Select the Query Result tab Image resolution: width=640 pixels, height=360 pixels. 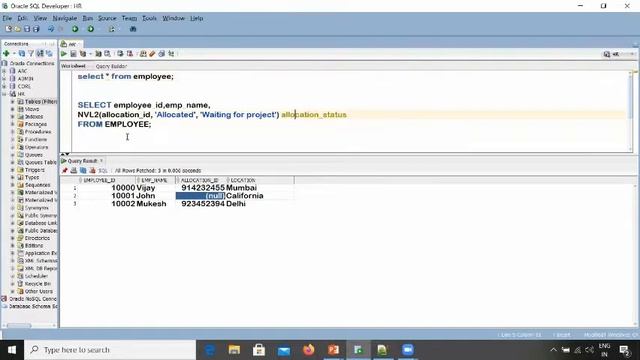pyautogui.click(x=82, y=161)
